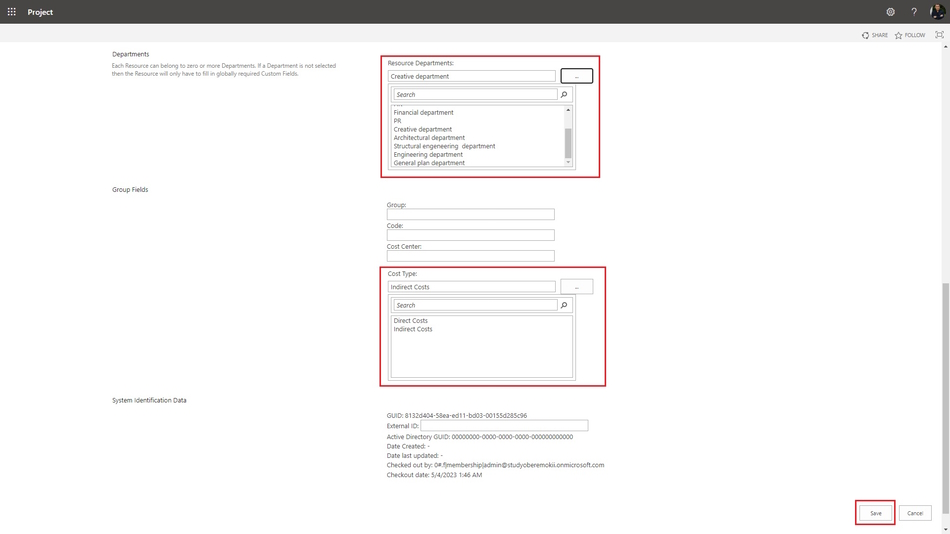The image size is (950, 534).
Task: Select Direct Costs option
Action: pos(411,321)
